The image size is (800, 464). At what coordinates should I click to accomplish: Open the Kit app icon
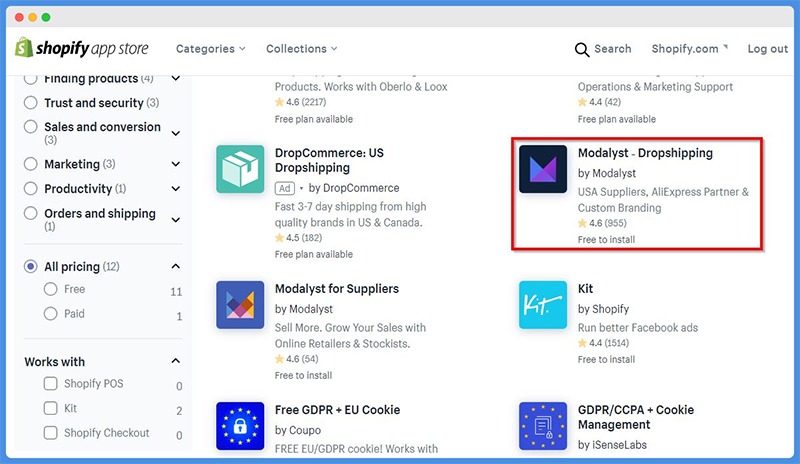coord(543,305)
